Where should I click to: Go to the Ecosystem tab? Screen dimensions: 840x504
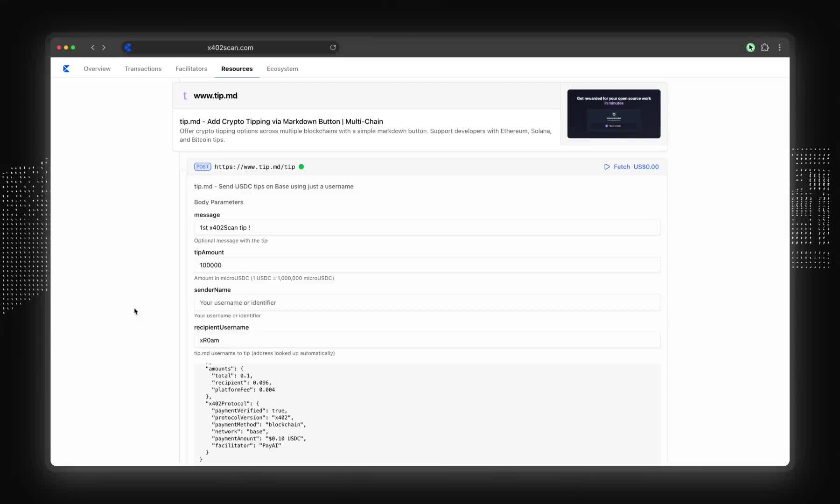[x=282, y=69]
